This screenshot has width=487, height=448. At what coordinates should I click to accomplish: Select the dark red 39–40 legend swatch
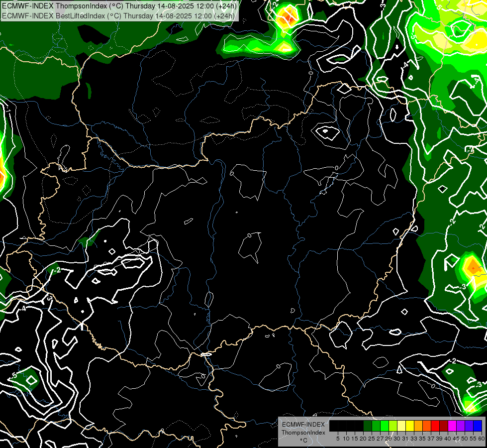[444, 426]
